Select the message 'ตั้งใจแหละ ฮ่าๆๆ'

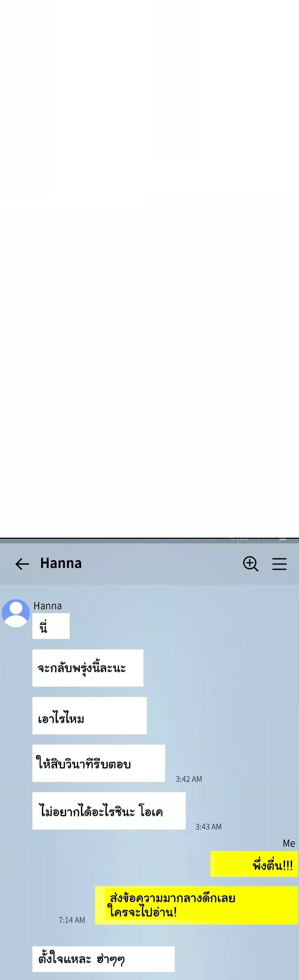point(103,959)
